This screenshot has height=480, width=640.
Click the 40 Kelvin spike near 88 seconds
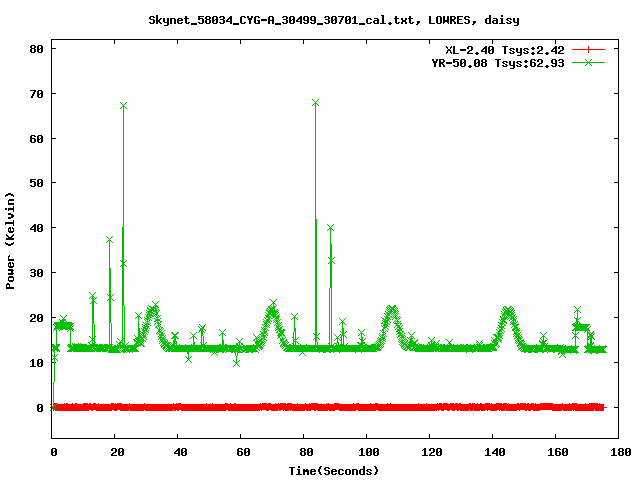click(330, 228)
